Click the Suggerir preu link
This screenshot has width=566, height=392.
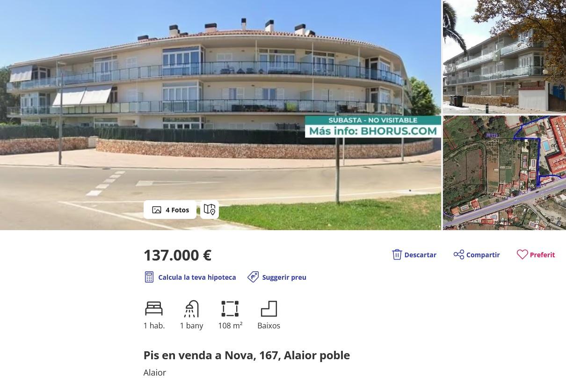pyautogui.click(x=284, y=277)
